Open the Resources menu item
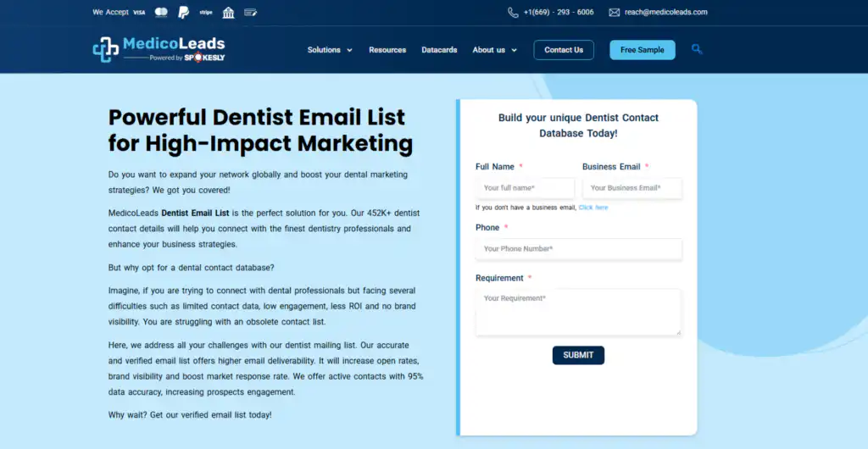 point(387,50)
